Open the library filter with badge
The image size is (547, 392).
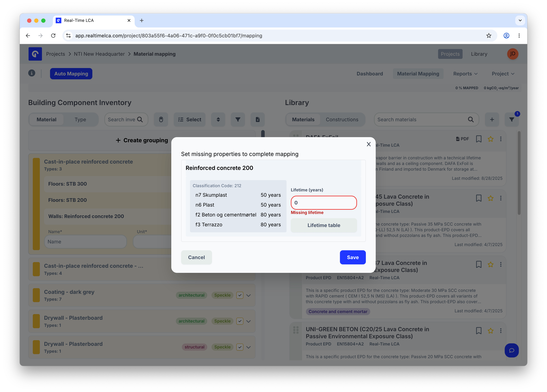(512, 119)
